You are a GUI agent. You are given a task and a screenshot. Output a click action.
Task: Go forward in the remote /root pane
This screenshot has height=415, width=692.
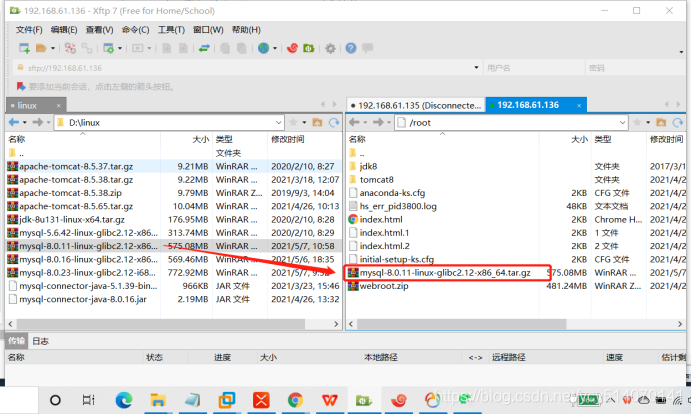tap(378, 122)
